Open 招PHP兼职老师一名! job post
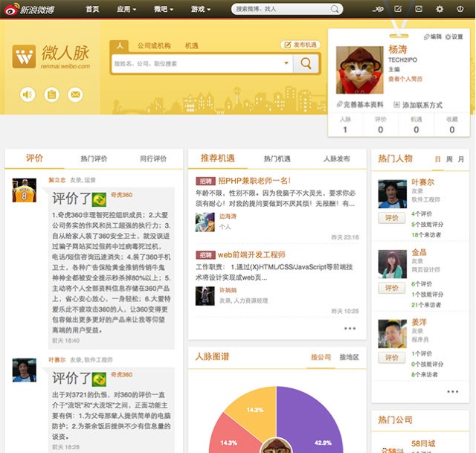476x453 pixels. tap(254, 181)
